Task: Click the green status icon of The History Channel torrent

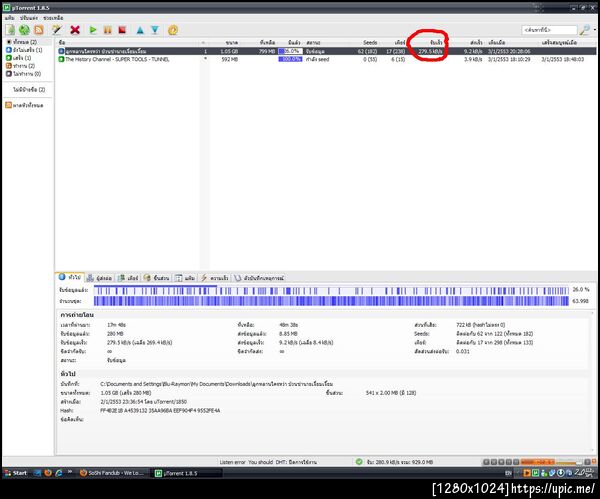Action: coord(61,59)
